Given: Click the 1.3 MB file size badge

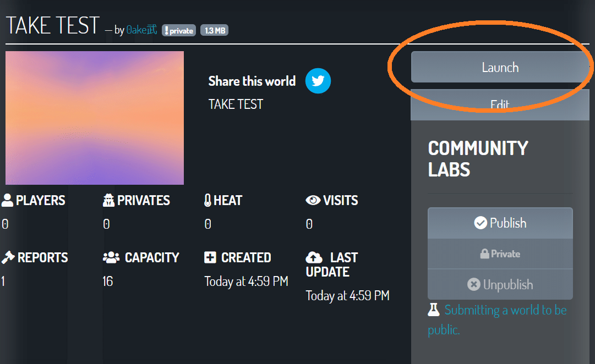Looking at the screenshot, I should [214, 31].
